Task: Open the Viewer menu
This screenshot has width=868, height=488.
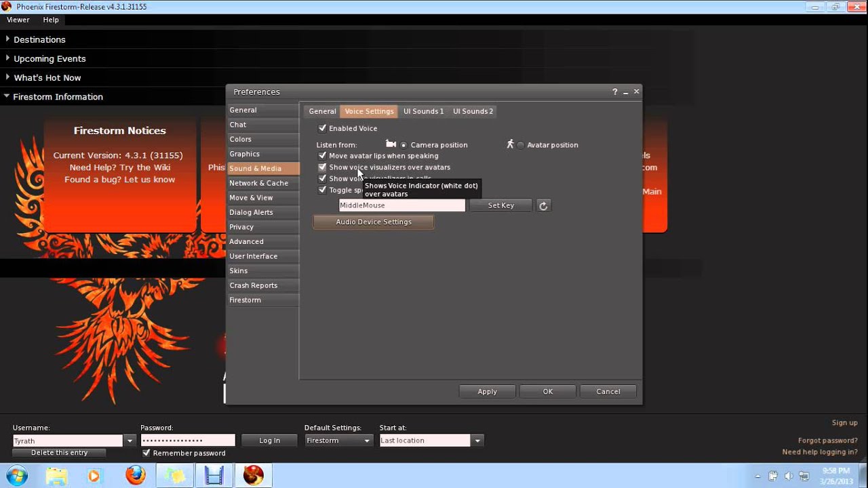Action: (18, 20)
